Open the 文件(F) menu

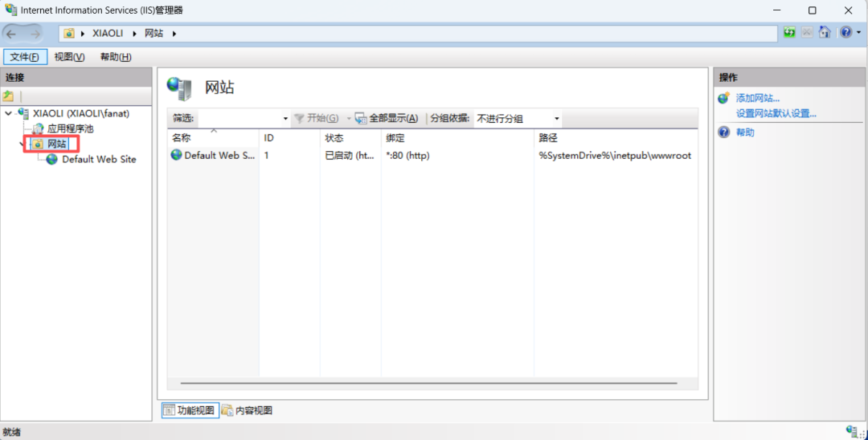click(x=25, y=57)
